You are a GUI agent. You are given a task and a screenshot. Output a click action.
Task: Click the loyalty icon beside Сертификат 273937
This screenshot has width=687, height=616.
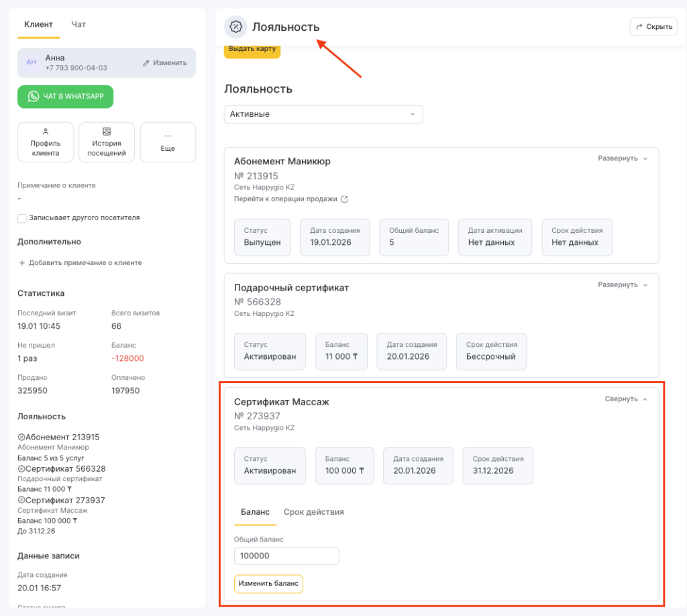click(21, 501)
